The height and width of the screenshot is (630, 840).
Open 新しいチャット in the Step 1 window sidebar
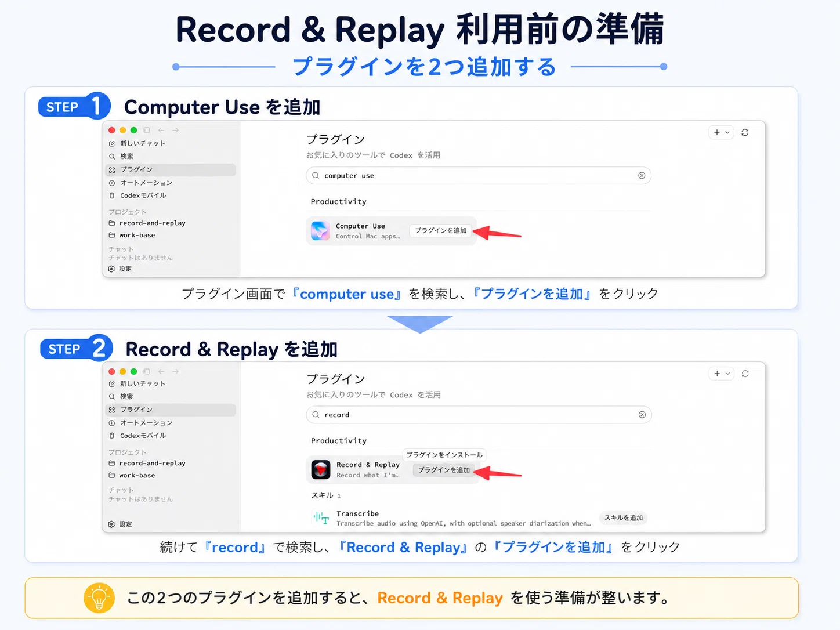[x=171, y=143]
